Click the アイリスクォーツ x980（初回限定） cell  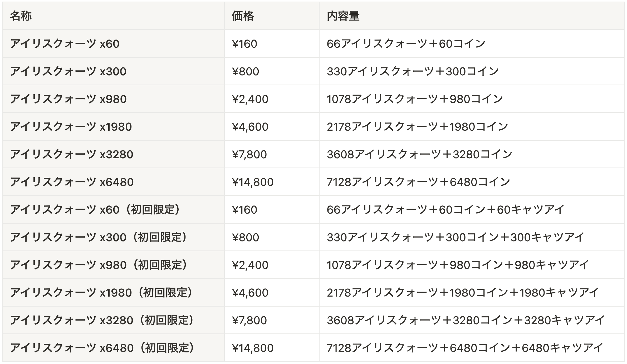(99, 265)
